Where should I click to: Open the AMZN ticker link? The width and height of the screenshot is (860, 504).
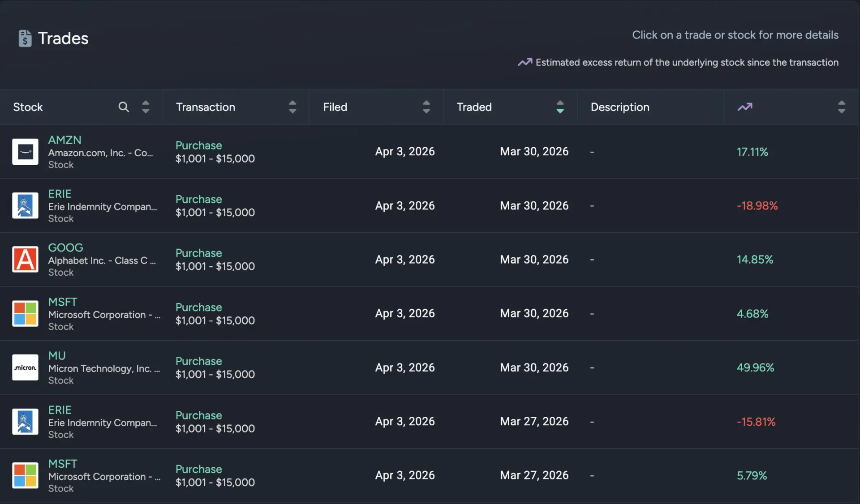tap(64, 140)
